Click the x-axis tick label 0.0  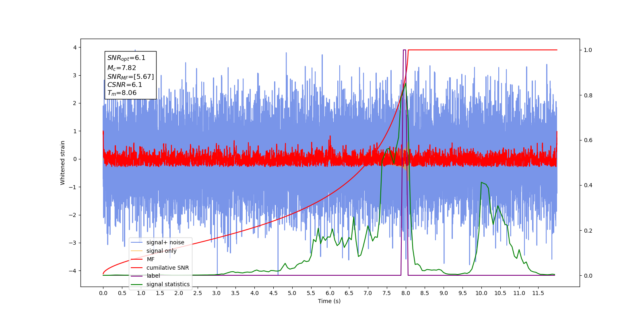pyautogui.click(x=103, y=293)
